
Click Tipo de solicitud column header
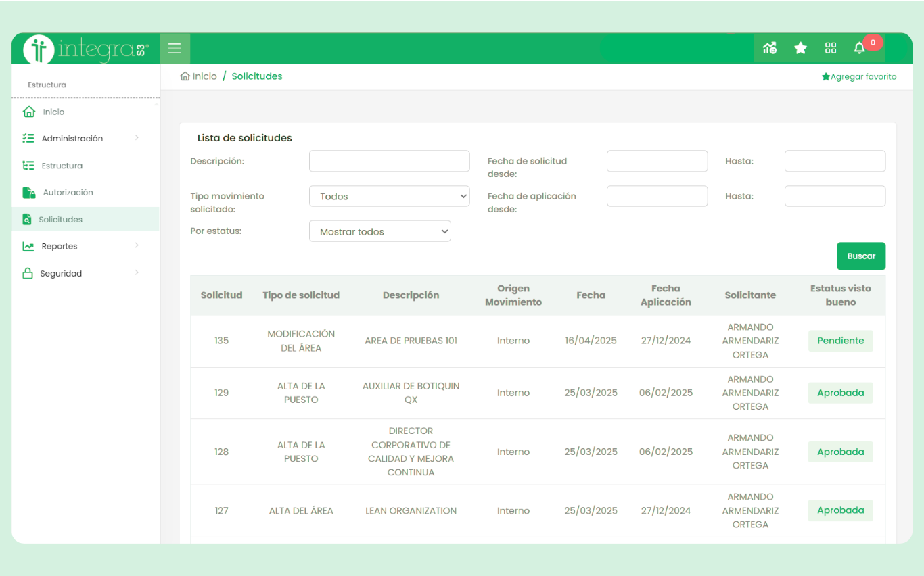tap(301, 295)
